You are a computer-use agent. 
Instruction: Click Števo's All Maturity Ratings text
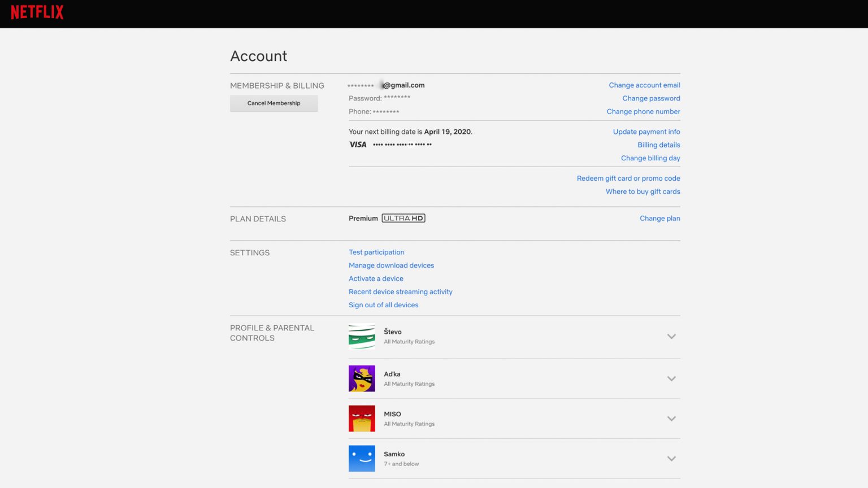(x=409, y=342)
